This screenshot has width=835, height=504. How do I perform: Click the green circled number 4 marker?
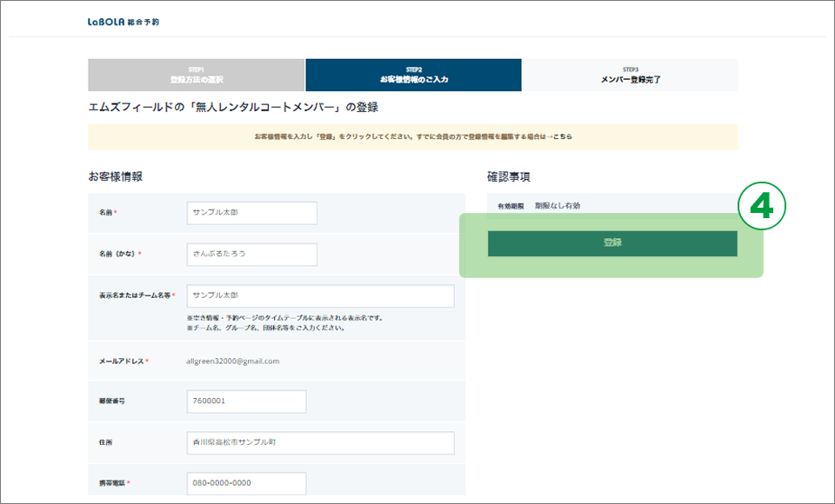click(761, 207)
